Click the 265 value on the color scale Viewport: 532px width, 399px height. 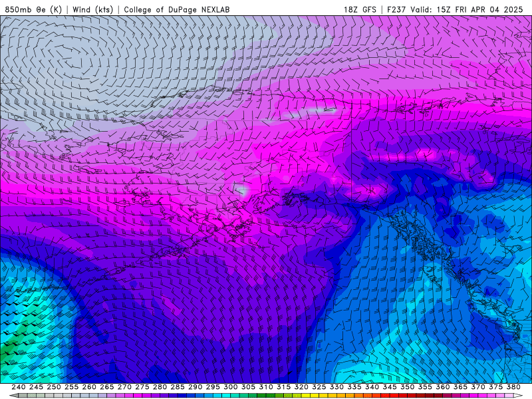(106, 387)
